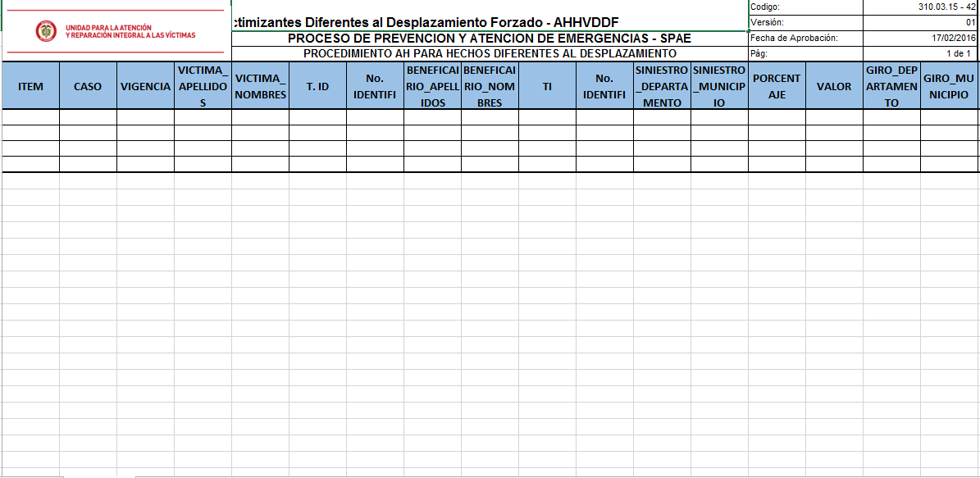
Task: Click the Unidad para las Víctimas logo
Action: (115, 31)
